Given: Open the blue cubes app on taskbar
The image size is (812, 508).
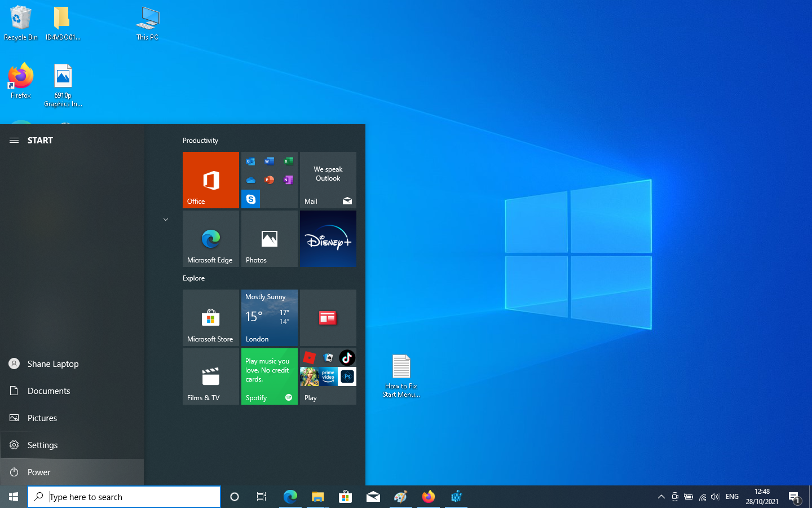Looking at the screenshot, I should 456,497.
